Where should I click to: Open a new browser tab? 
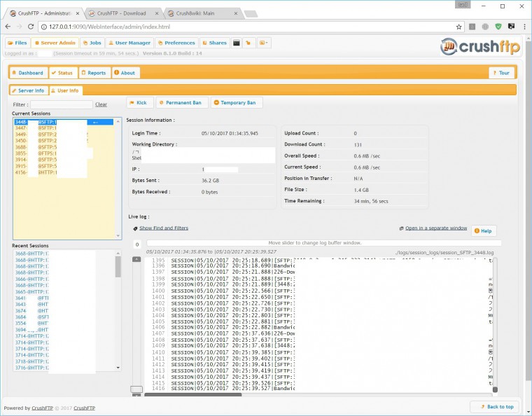pyautogui.click(x=251, y=14)
